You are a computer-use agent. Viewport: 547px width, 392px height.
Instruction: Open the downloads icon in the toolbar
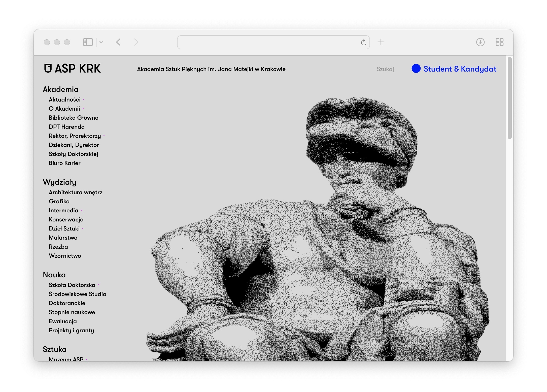[x=480, y=42]
